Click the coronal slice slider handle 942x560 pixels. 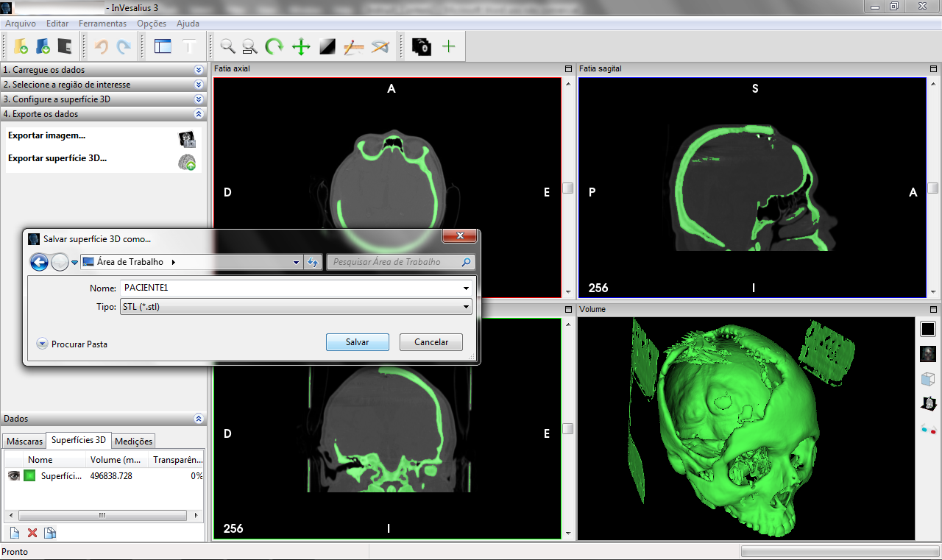coord(567,428)
